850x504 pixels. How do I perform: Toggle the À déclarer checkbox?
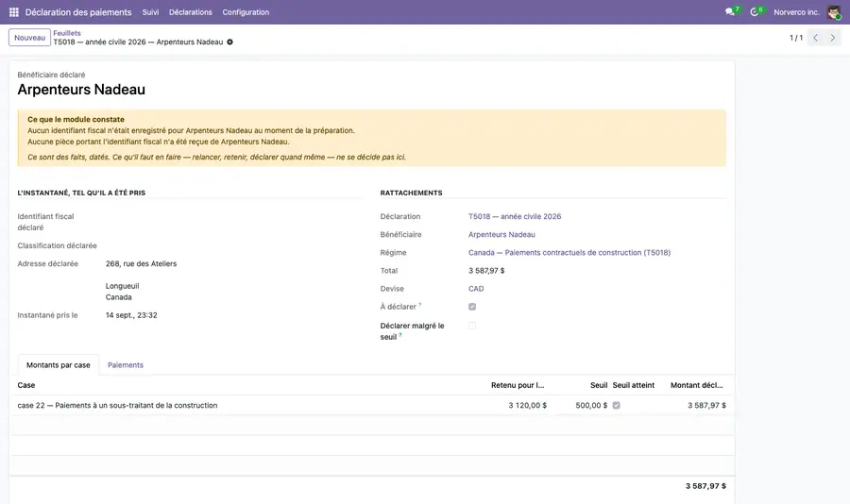[x=472, y=307]
